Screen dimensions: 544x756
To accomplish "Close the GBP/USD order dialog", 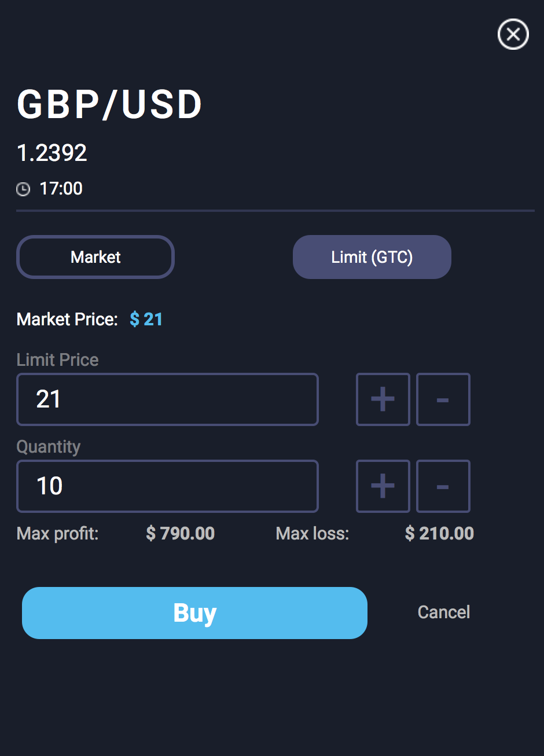I will point(513,35).
